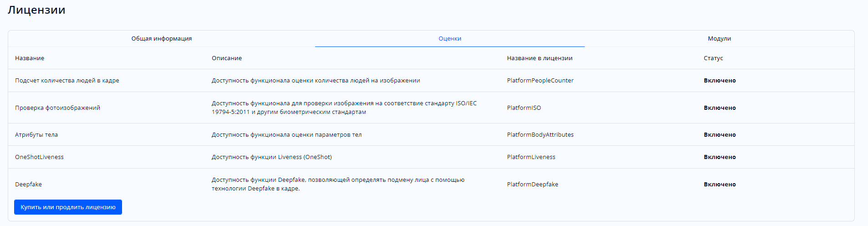Click the PlatformISO license name
Screen dimensions: 868x226
coord(524,108)
